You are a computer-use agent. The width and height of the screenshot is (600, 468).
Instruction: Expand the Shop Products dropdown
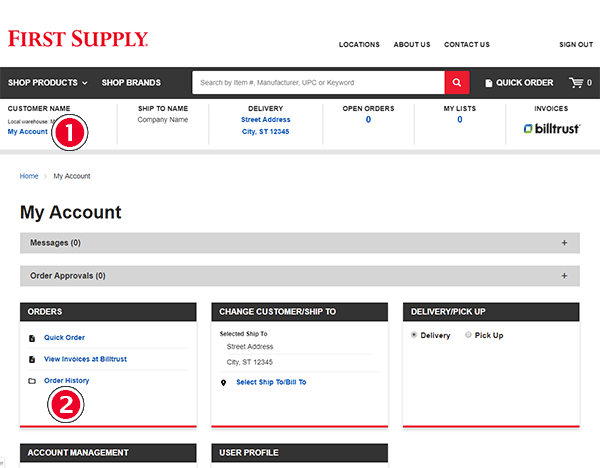(48, 82)
